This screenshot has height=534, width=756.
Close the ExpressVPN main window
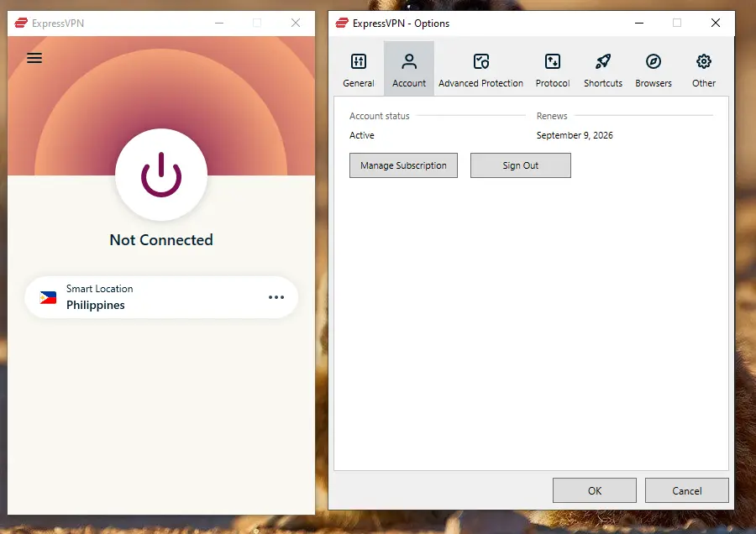[296, 23]
